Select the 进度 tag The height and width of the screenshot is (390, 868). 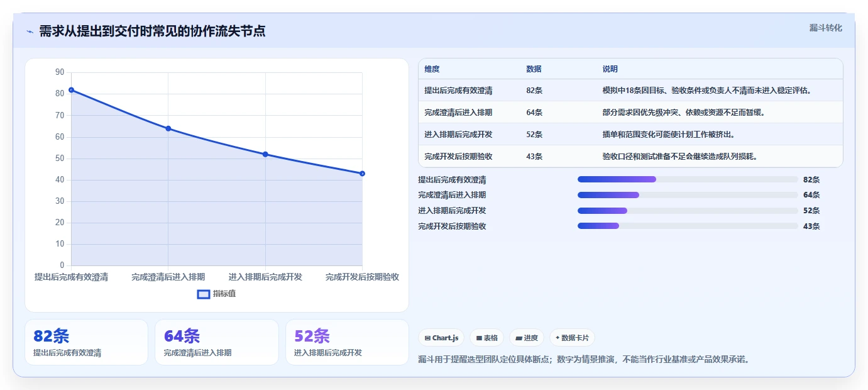pos(527,338)
